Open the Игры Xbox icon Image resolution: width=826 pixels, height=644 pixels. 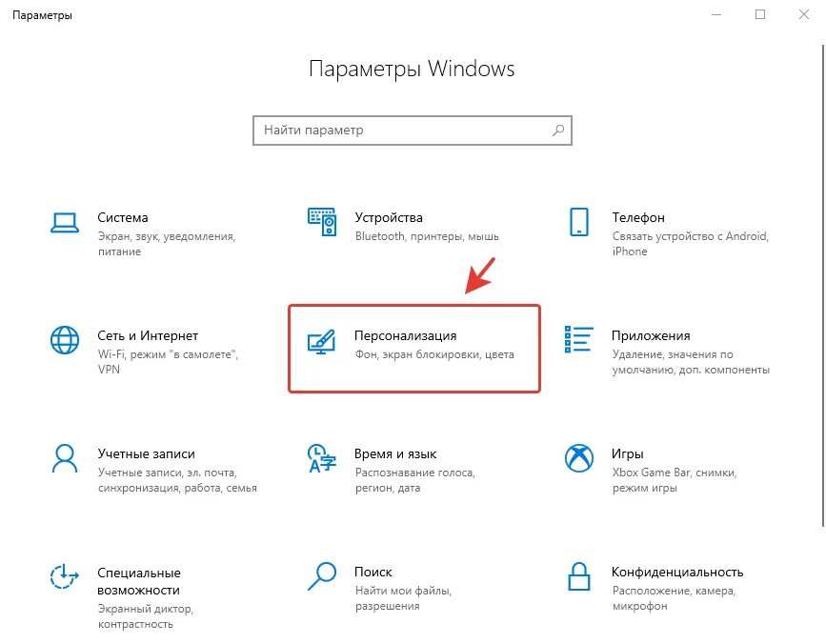pos(579,458)
